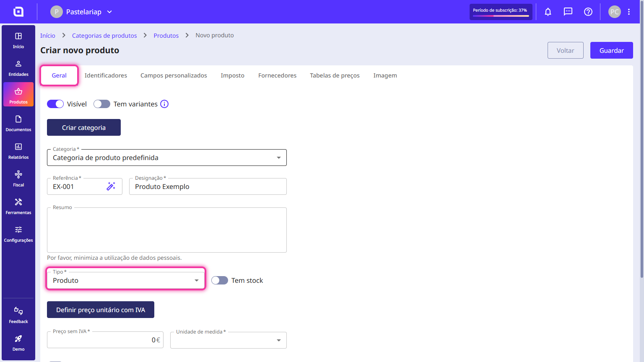Toggle the Visível switch off
Image resolution: width=644 pixels, height=362 pixels.
[55, 104]
